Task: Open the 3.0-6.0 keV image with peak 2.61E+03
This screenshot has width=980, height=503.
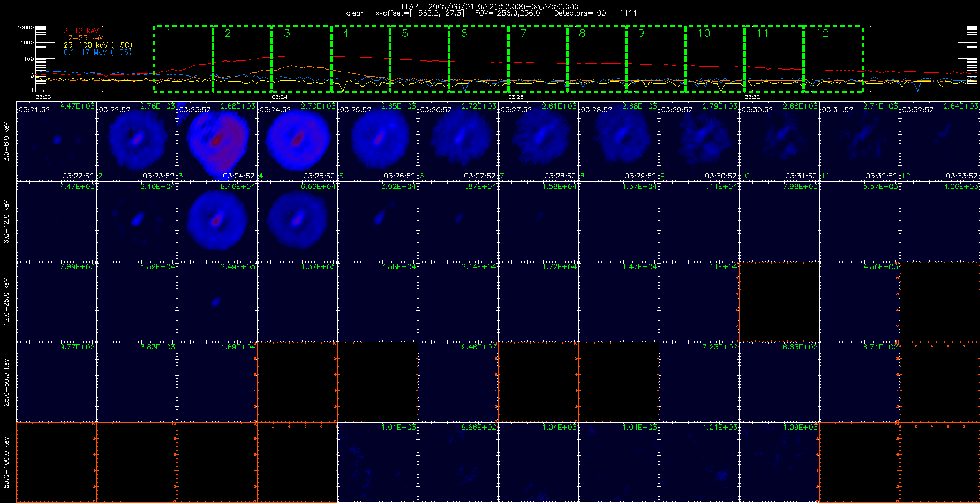Action: 538,141
